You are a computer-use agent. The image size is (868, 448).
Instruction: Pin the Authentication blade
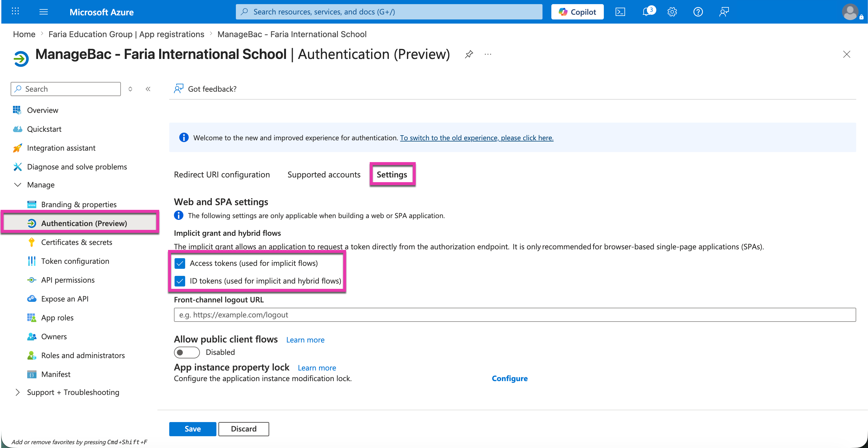point(469,54)
